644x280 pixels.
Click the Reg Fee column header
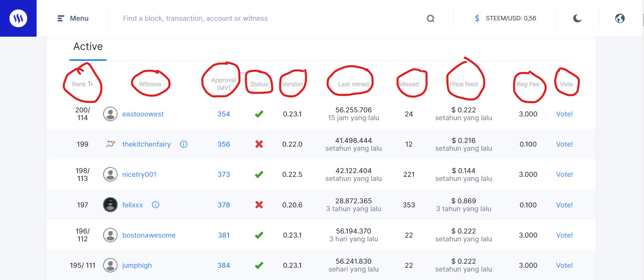tap(528, 84)
